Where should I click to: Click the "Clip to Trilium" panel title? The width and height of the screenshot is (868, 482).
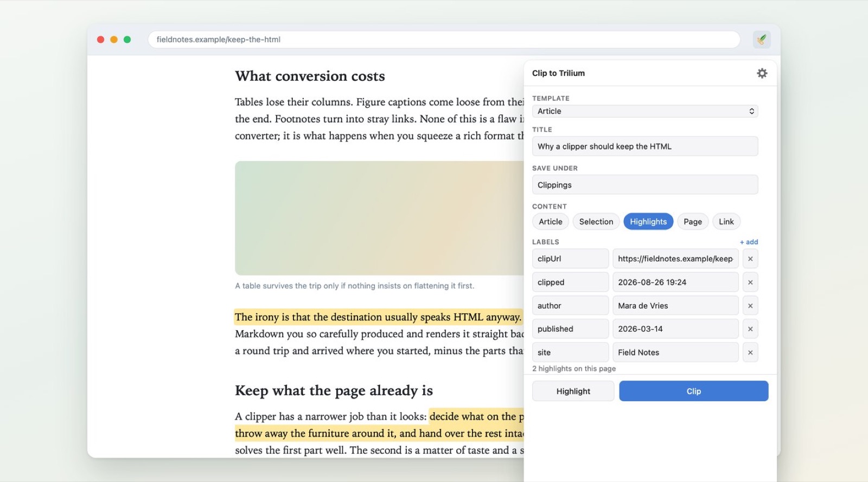558,73
